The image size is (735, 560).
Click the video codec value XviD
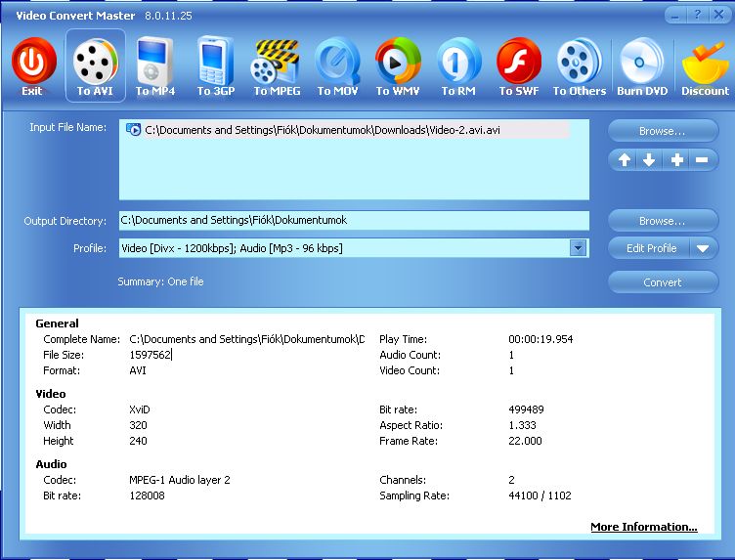pyautogui.click(x=140, y=409)
